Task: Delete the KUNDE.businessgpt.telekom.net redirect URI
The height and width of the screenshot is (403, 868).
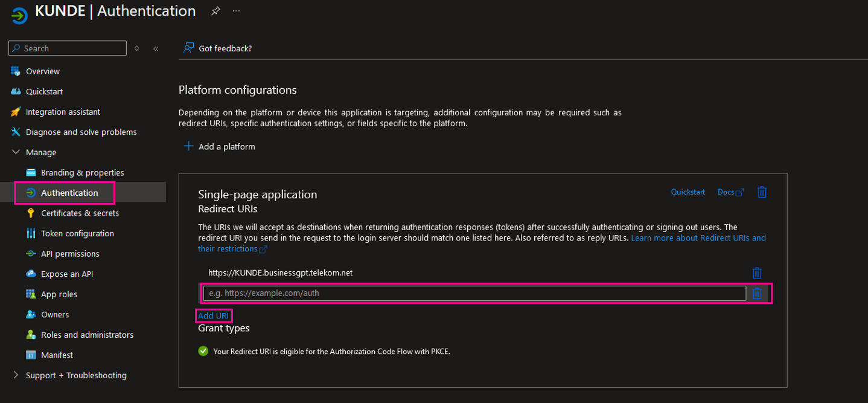Action: [757, 273]
